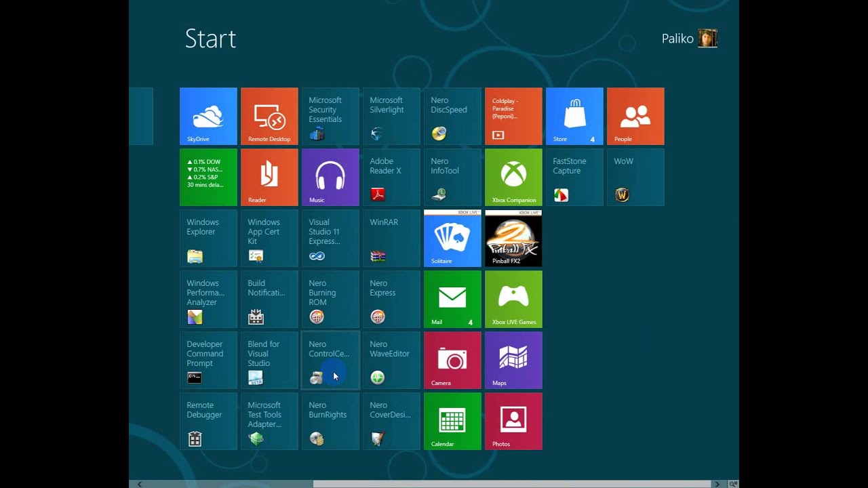
Task: Open Nero ControlCenter tile
Action: (x=330, y=360)
